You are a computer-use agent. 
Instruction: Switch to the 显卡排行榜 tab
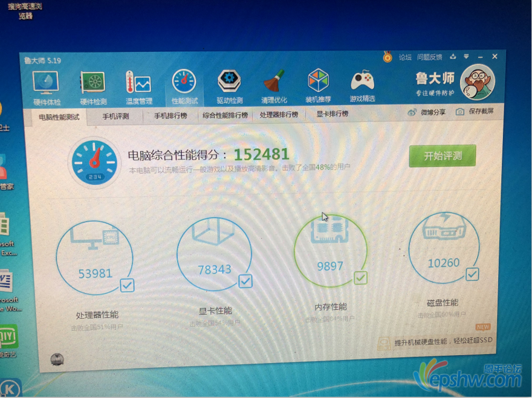[332, 114]
